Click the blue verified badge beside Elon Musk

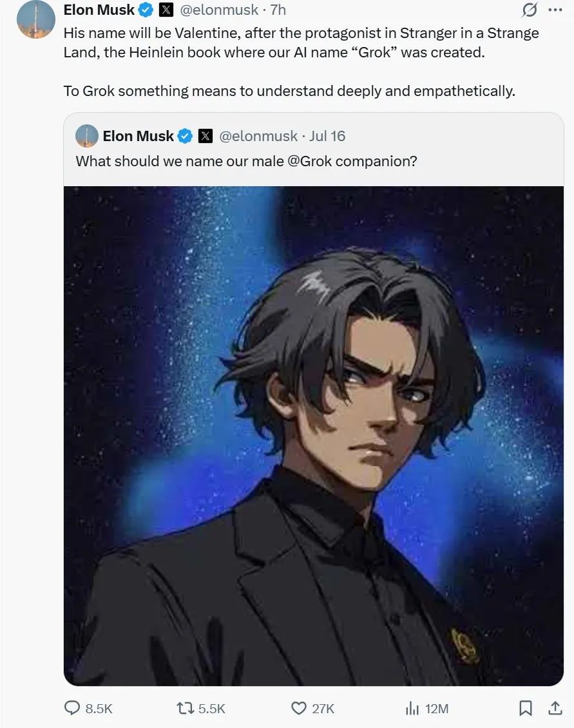pos(146,10)
